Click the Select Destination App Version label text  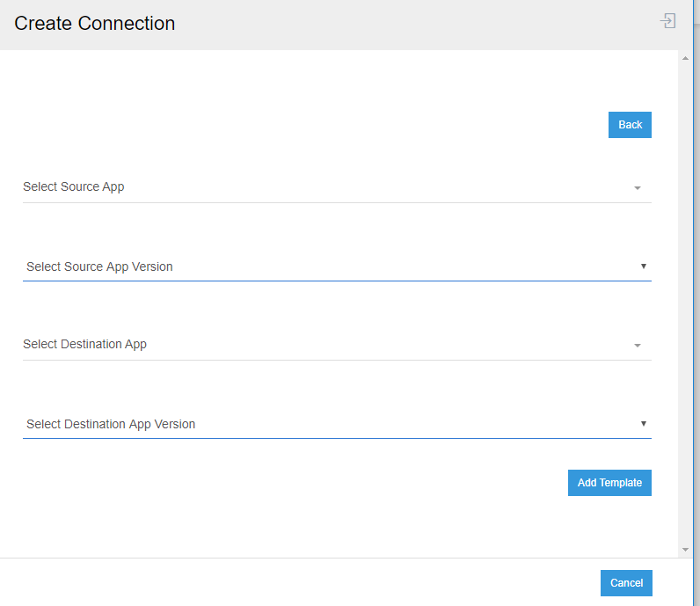click(x=111, y=424)
